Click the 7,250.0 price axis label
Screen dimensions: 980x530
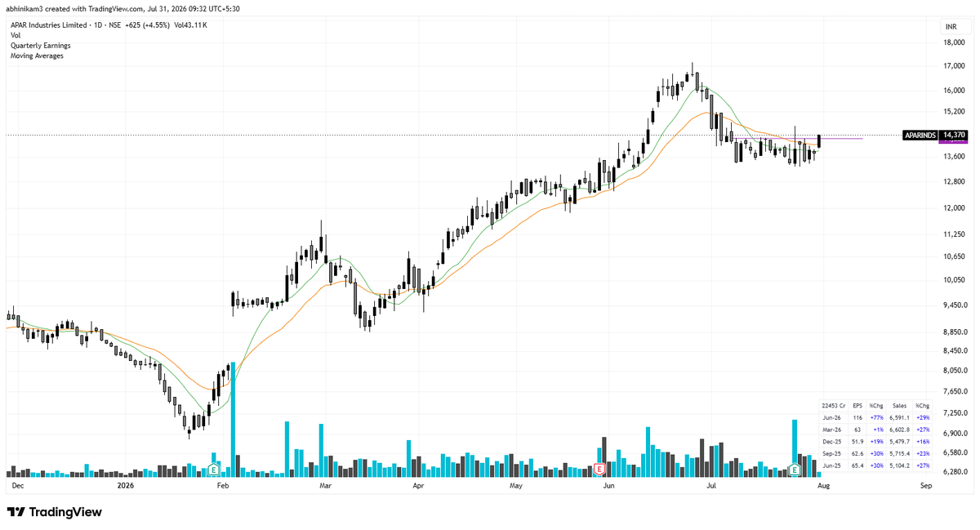[x=955, y=414]
